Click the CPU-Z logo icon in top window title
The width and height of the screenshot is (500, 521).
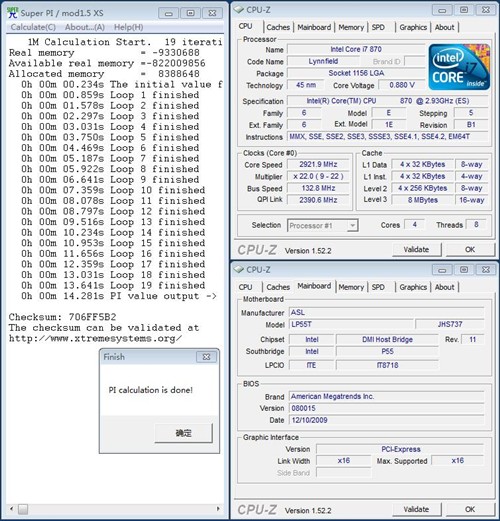pos(238,10)
